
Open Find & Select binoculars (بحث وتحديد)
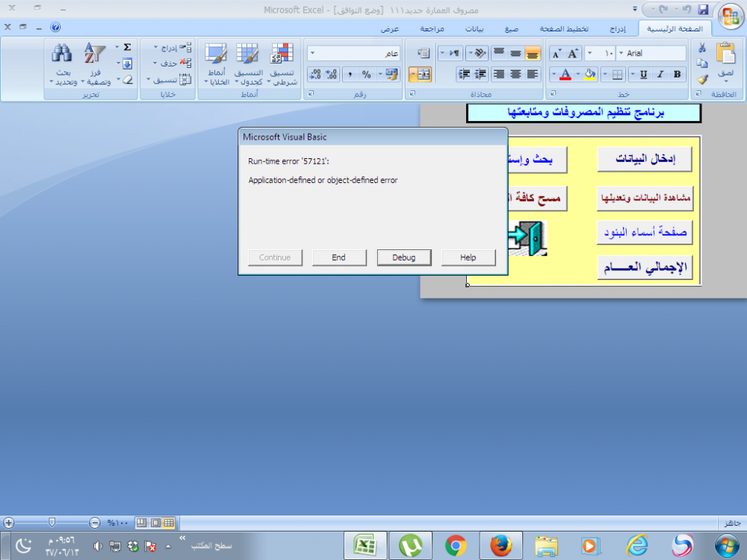(63, 64)
